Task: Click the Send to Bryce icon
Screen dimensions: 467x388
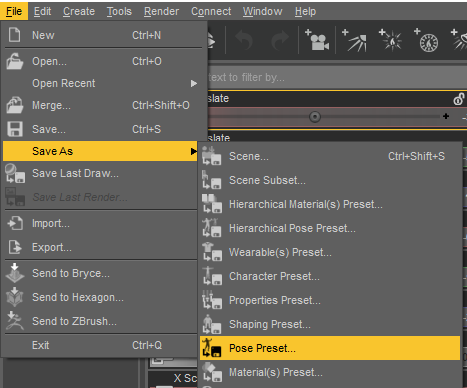Action: [x=15, y=273]
